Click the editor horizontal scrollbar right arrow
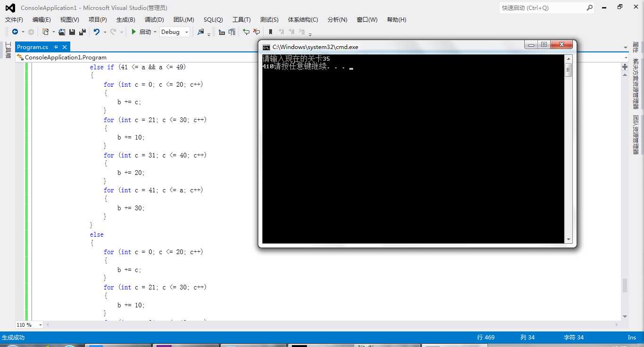 point(616,325)
